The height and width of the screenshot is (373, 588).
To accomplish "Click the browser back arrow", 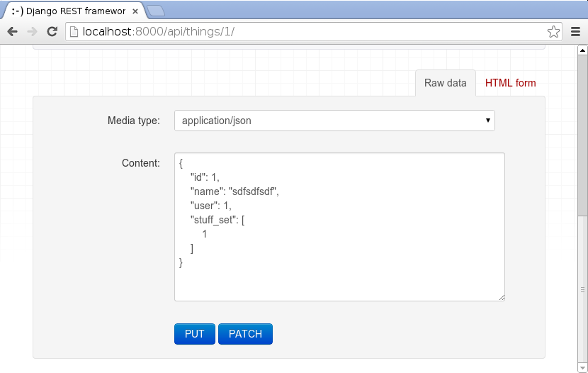I will click(x=12, y=31).
